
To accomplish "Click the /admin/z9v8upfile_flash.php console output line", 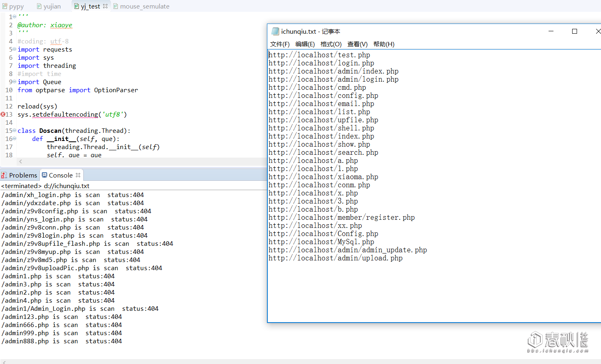I will coord(87,244).
